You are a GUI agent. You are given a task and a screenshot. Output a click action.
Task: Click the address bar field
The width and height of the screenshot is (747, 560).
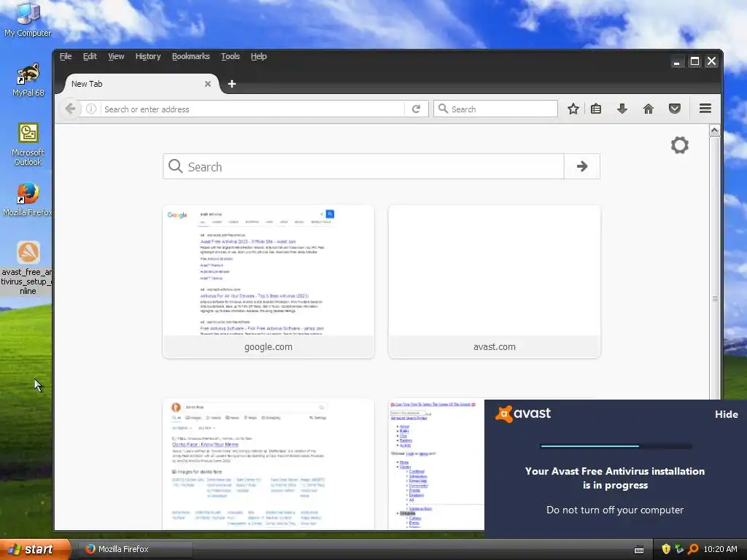pyautogui.click(x=252, y=109)
